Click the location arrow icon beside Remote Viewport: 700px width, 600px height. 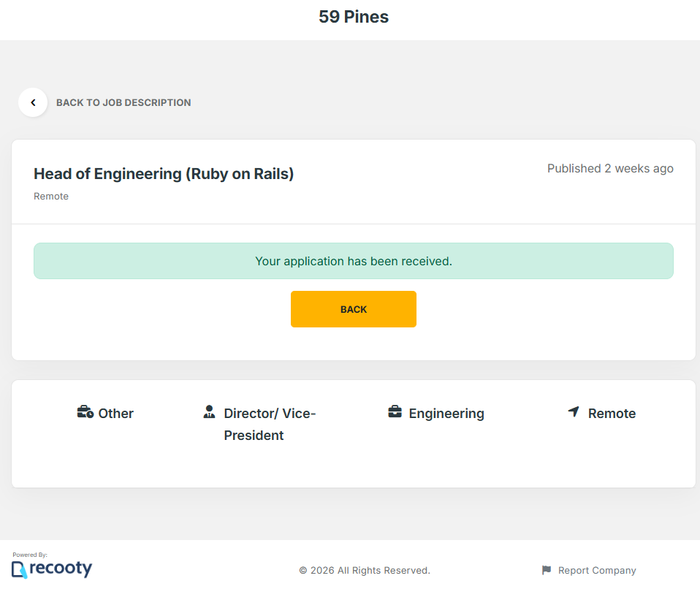(574, 412)
